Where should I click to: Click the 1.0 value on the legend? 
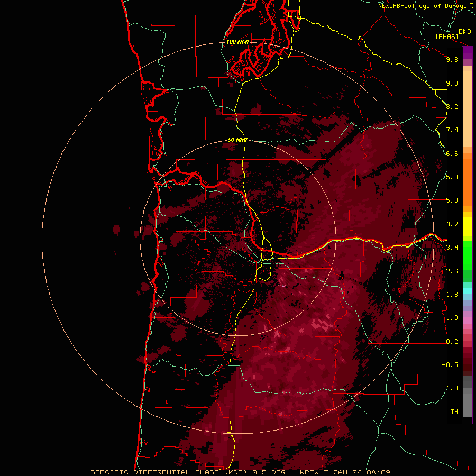click(452, 318)
